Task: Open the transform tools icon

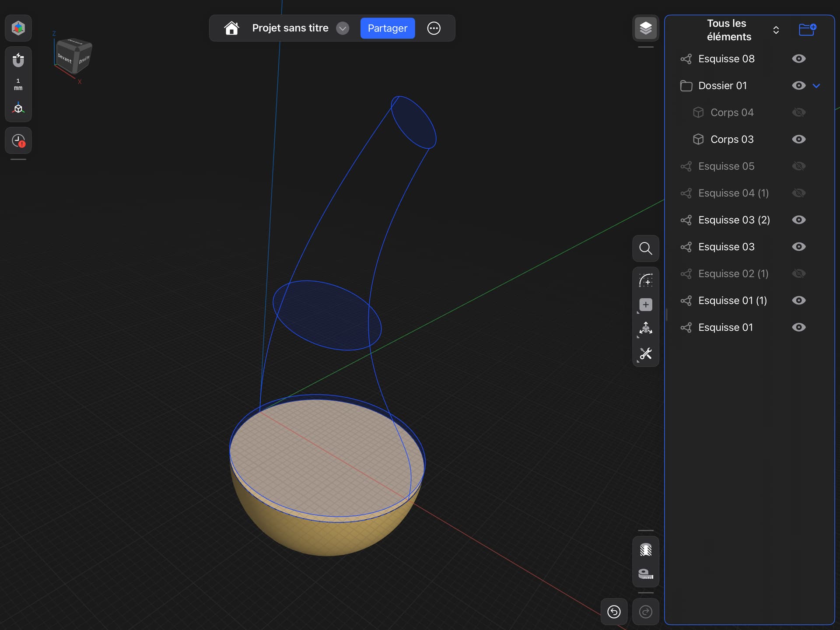Action: tap(646, 329)
